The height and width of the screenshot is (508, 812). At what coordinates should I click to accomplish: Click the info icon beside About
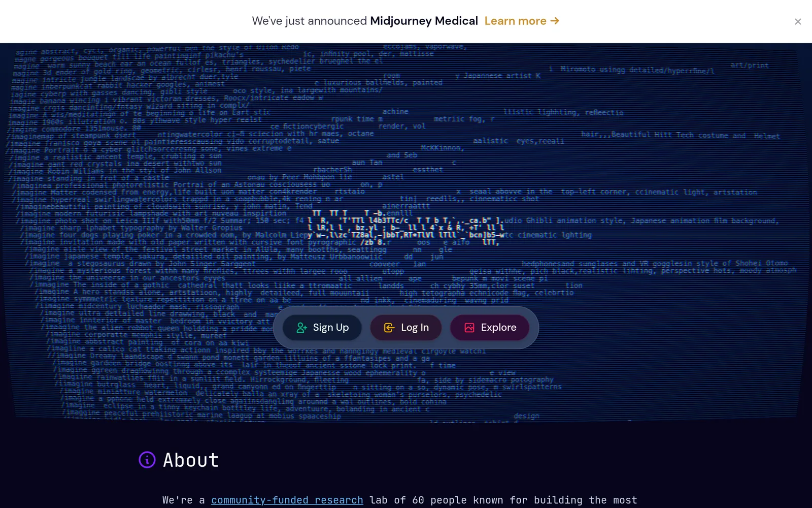pyautogui.click(x=147, y=460)
